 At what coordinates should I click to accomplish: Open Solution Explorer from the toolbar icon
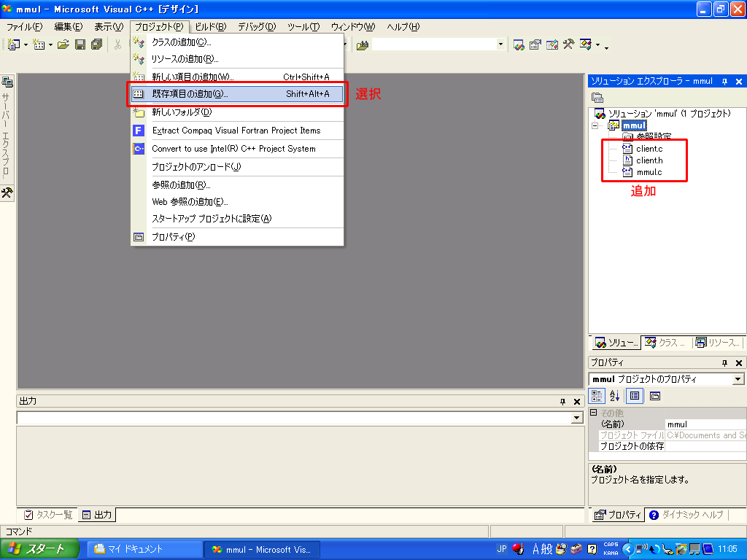pyautogui.click(x=519, y=45)
